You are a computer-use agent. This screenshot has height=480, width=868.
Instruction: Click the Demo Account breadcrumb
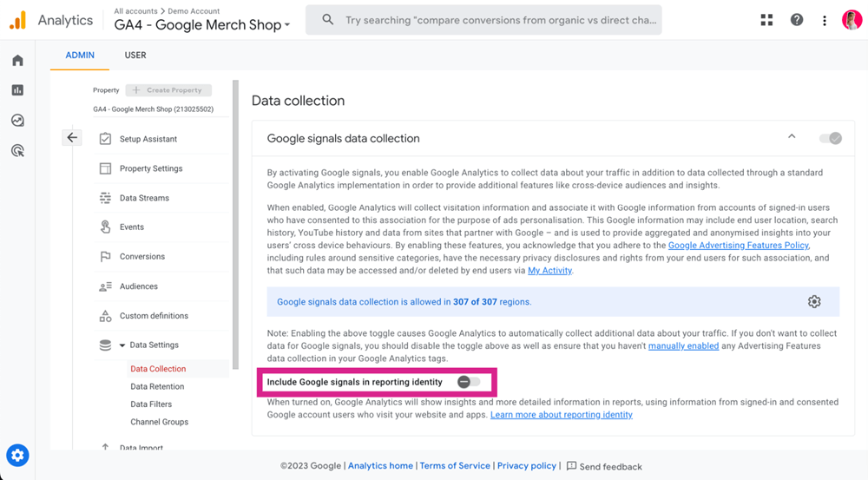pos(194,11)
